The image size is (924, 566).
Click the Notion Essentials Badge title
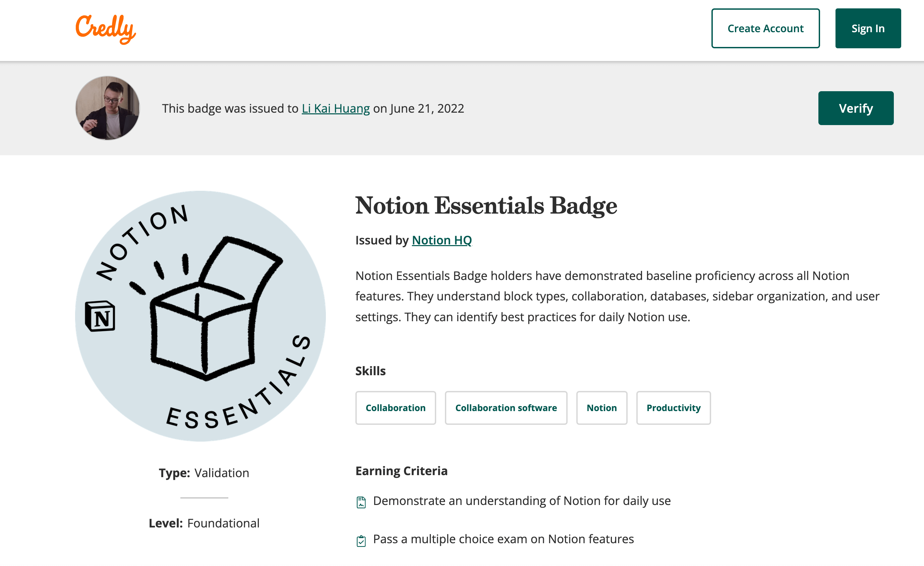pyautogui.click(x=486, y=206)
